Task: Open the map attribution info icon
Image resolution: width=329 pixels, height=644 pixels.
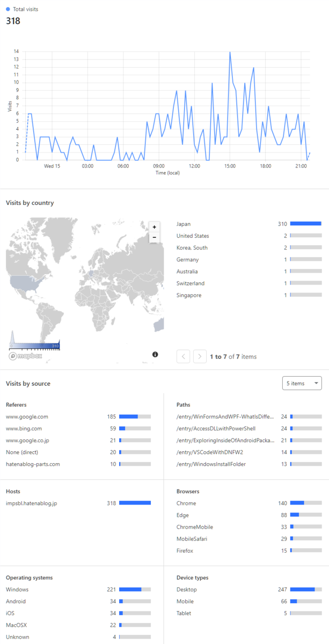Action: point(155,355)
